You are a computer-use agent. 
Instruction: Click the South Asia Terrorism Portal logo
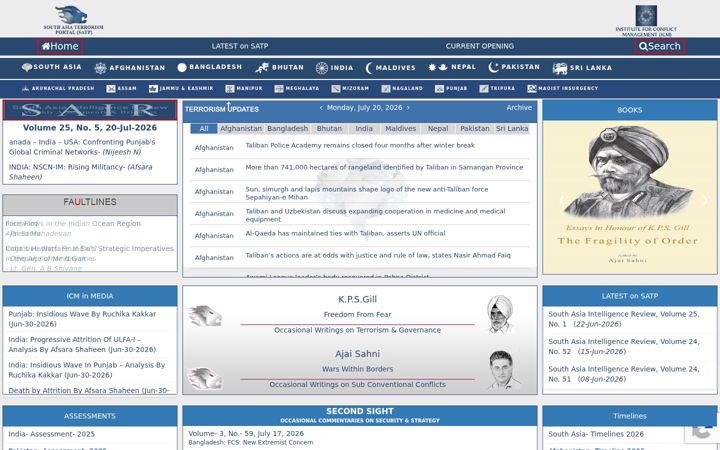click(73, 19)
